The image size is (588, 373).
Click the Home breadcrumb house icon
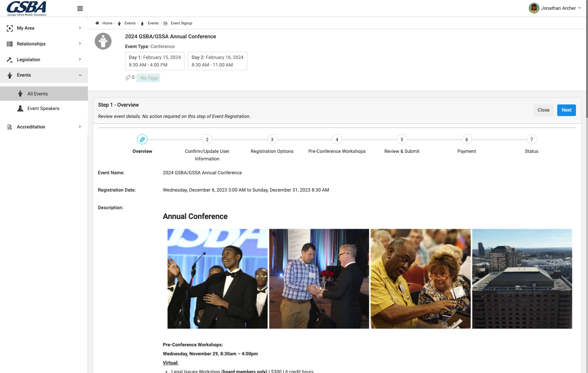coord(97,23)
